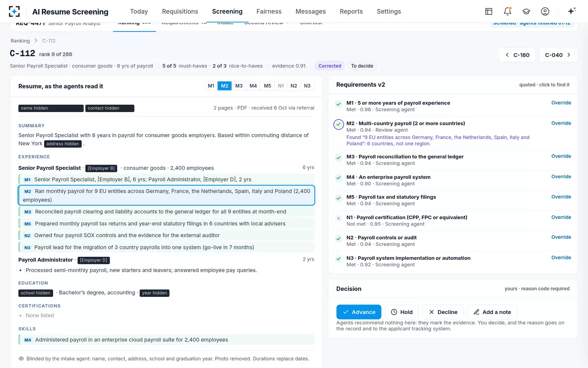Toggle the M1 evidence highlight chip

[211, 86]
